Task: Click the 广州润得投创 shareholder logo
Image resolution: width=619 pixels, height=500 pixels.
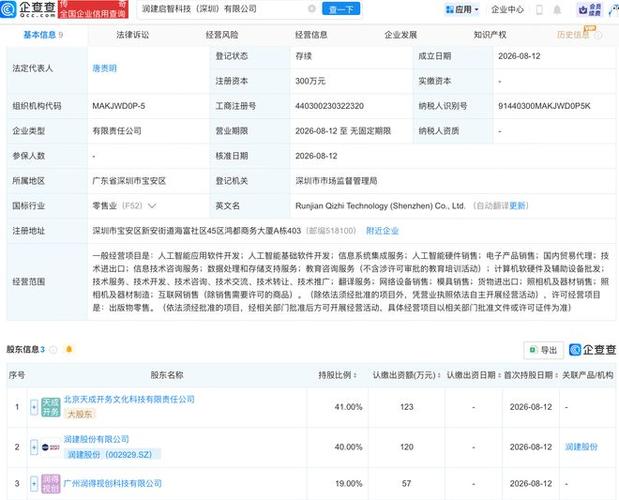Action: tap(51, 483)
